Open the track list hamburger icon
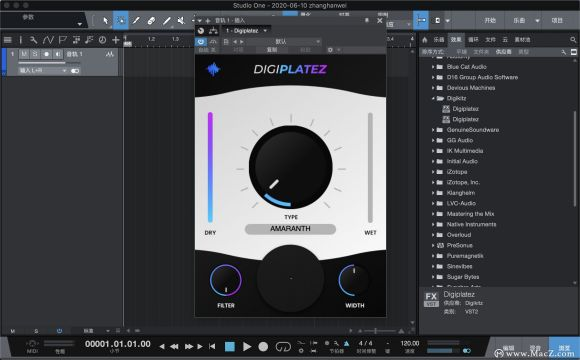Viewport: 580px width, 360px height. pyautogui.click(x=7, y=40)
